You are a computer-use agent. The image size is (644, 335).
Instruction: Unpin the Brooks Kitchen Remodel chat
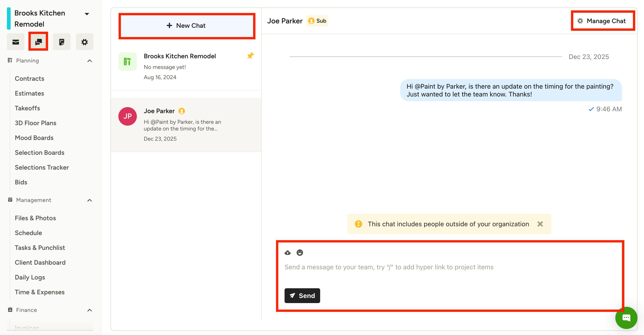click(250, 56)
